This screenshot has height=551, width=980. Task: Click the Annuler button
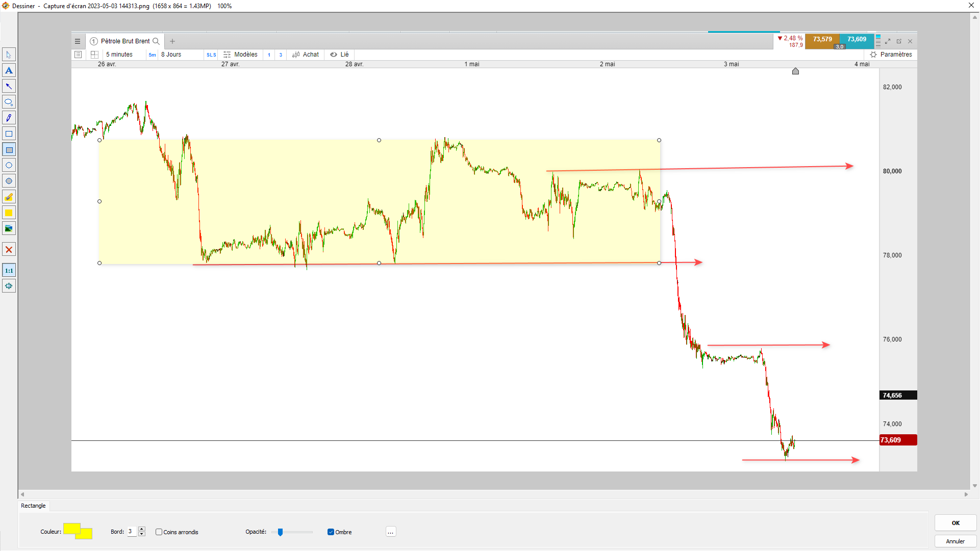[955, 541]
